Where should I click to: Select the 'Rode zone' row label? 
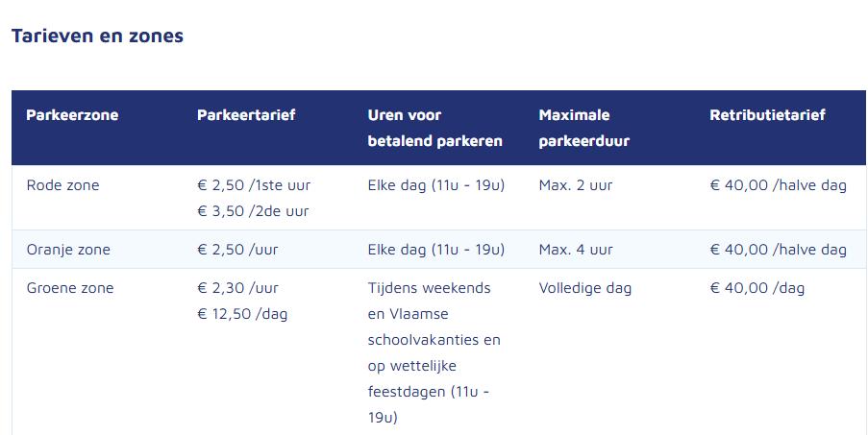(x=62, y=185)
